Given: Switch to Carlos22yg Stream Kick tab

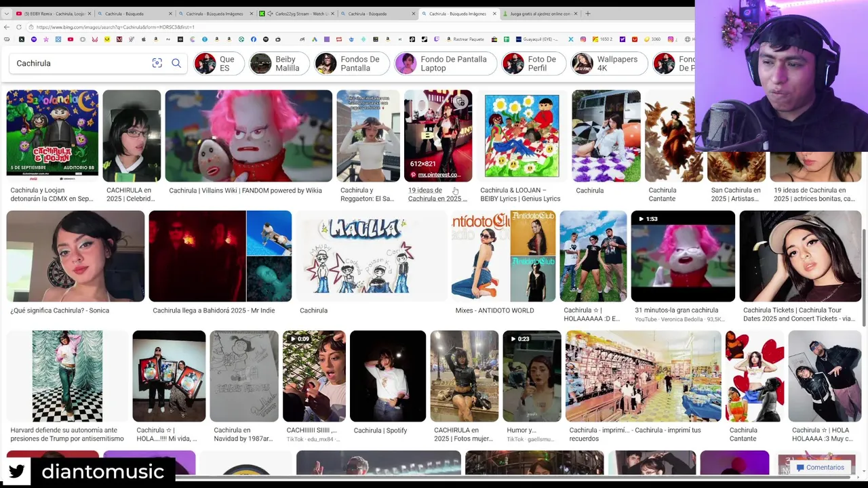Looking at the screenshot, I should [296, 14].
